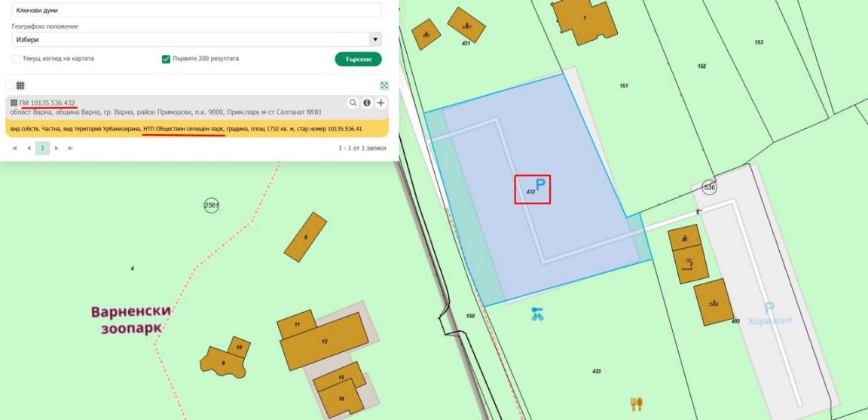Click the grid icon beside the select-all checkbox

(x=21, y=86)
